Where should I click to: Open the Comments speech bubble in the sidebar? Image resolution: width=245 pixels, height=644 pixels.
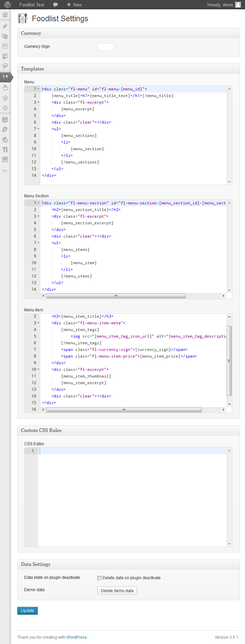pyautogui.click(x=5, y=66)
